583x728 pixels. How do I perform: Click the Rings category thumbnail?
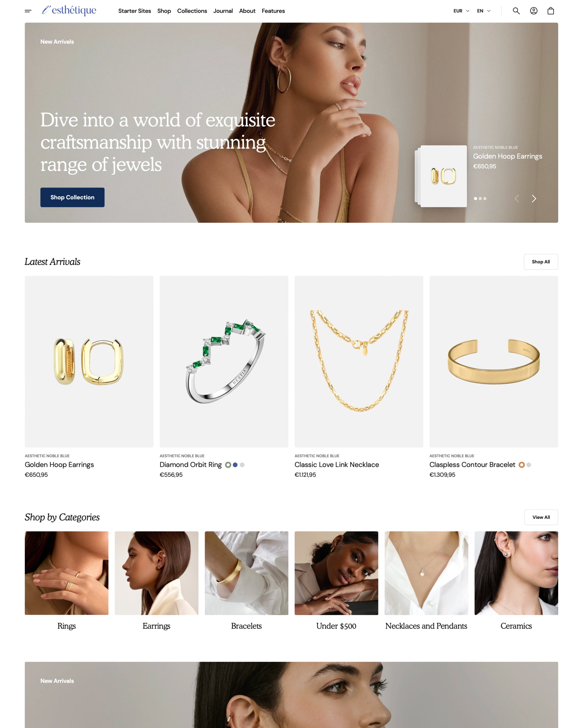(x=66, y=573)
